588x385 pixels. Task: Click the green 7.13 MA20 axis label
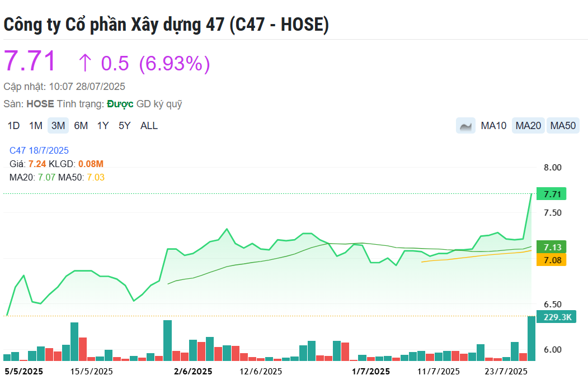[x=551, y=247]
